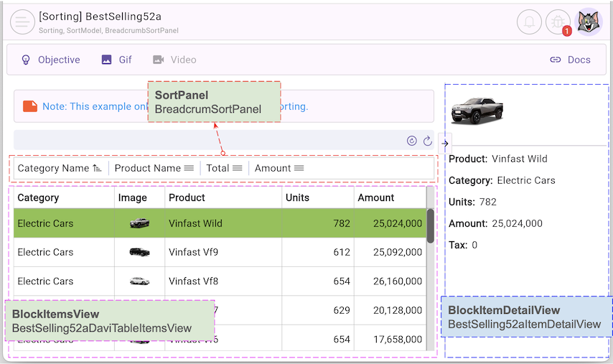Viewport: 613px width, 364px height.
Task: Open the bug report icon
Action: point(558,22)
